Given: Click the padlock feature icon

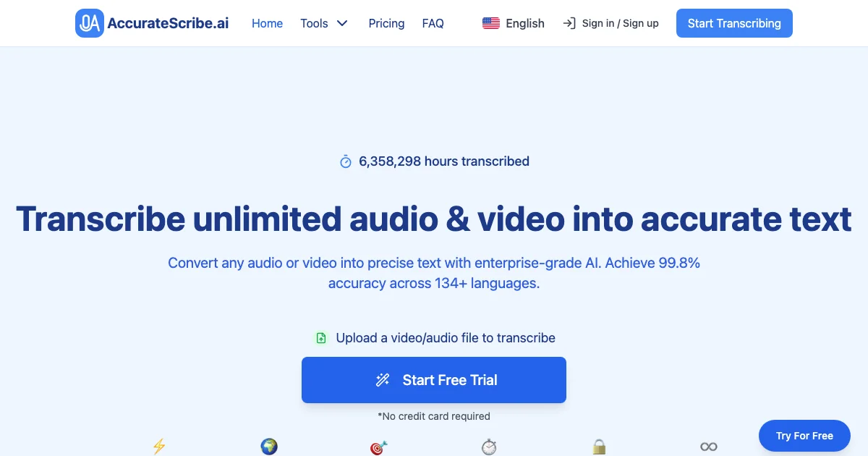Looking at the screenshot, I should (x=599, y=447).
